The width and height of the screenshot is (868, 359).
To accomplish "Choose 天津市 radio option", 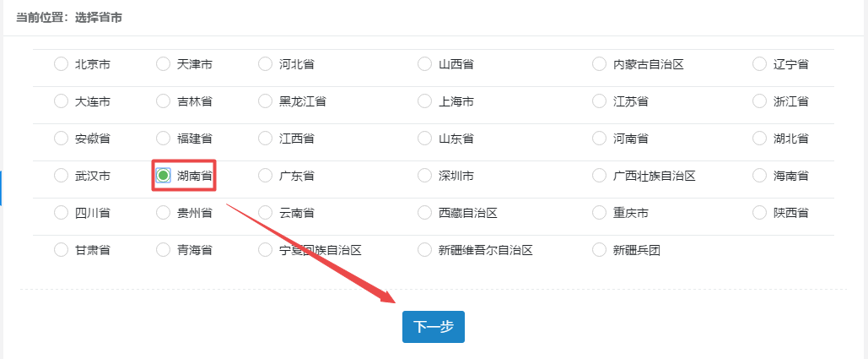I will click(x=164, y=64).
